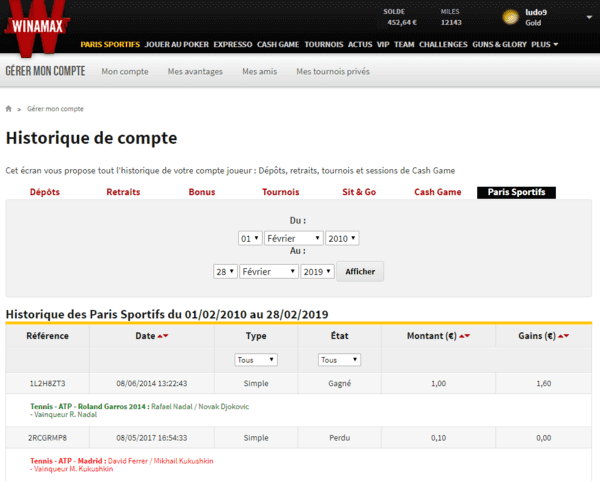600x481 pixels.
Task: Expand the Plus menu
Action: (545, 44)
